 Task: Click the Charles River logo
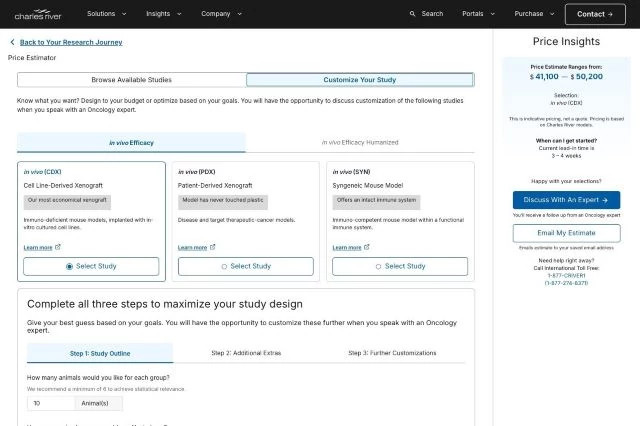pyautogui.click(x=35, y=14)
